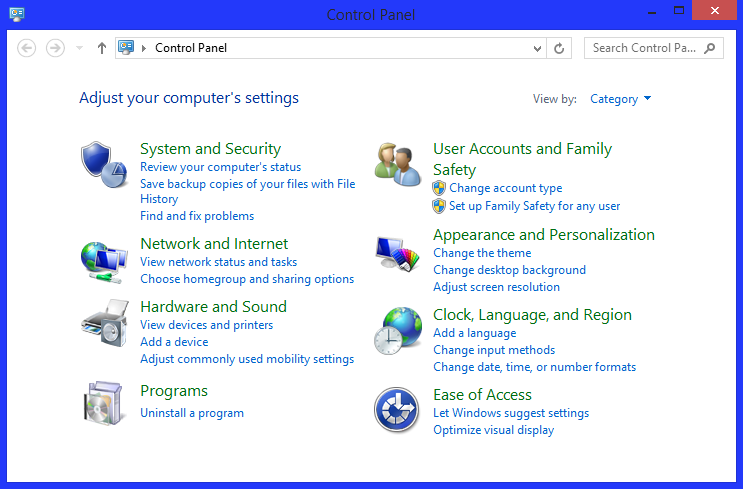This screenshot has width=743, height=489.
Task: Click Find and fix problems link
Action: point(197,216)
